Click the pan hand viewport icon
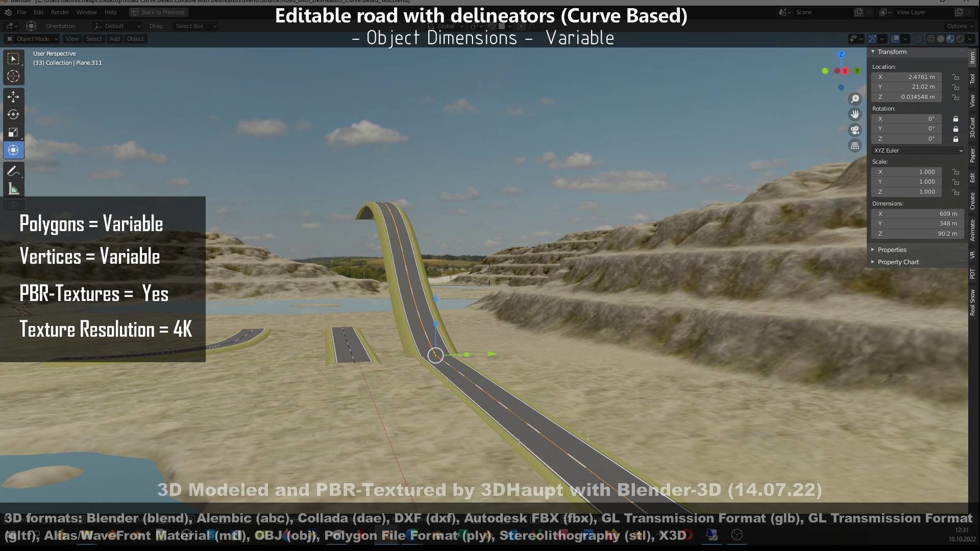The image size is (980, 551). [x=854, y=114]
